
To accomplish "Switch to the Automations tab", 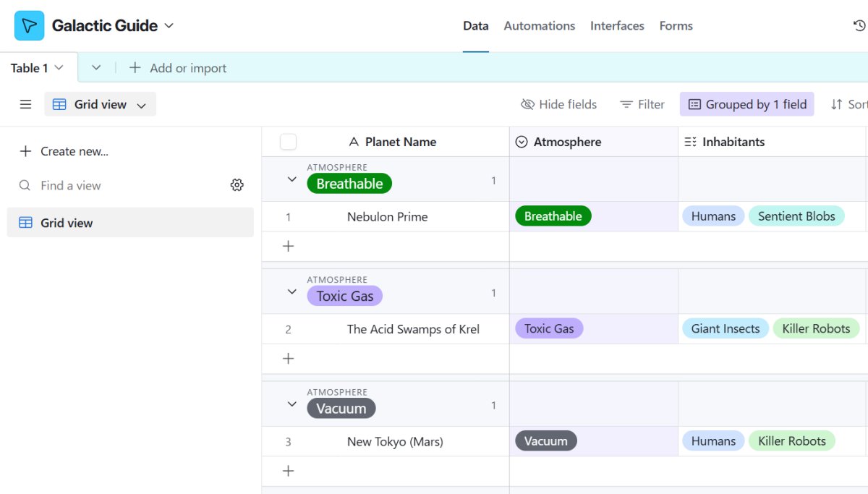I will (539, 26).
